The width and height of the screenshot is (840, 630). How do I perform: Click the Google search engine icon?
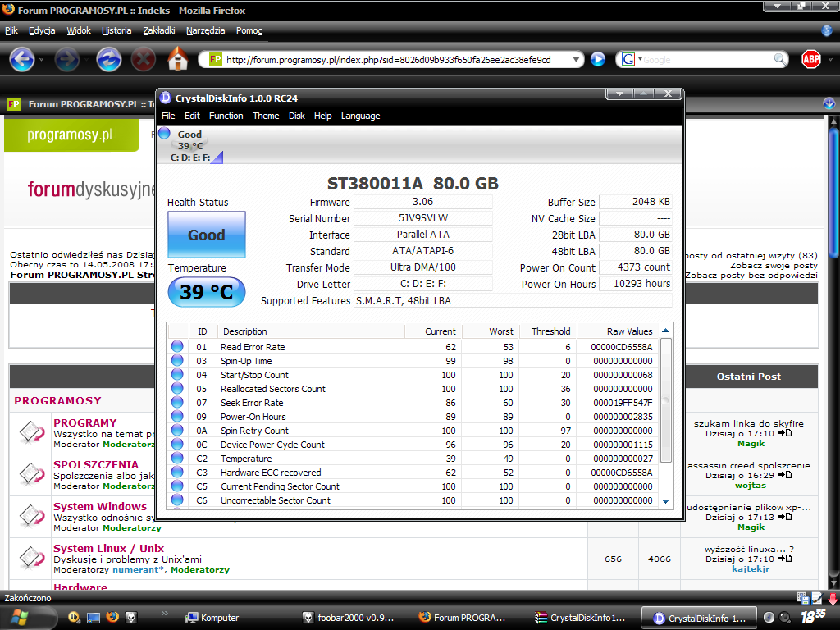click(x=628, y=59)
